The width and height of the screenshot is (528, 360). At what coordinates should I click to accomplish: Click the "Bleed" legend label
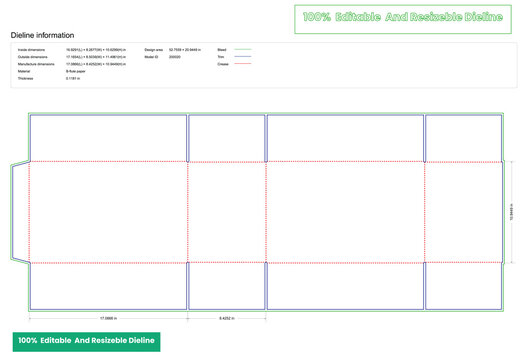[x=222, y=50]
